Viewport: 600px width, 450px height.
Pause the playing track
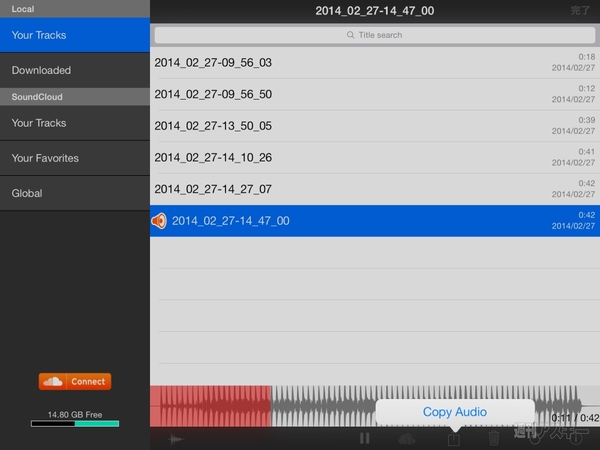[x=364, y=439]
